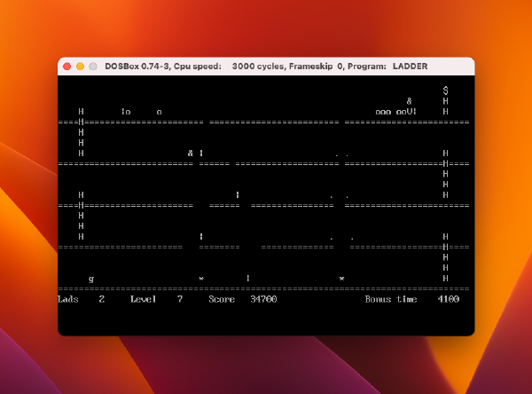Click the $ treasure at the top right
The height and width of the screenshot is (394, 532).
point(445,91)
